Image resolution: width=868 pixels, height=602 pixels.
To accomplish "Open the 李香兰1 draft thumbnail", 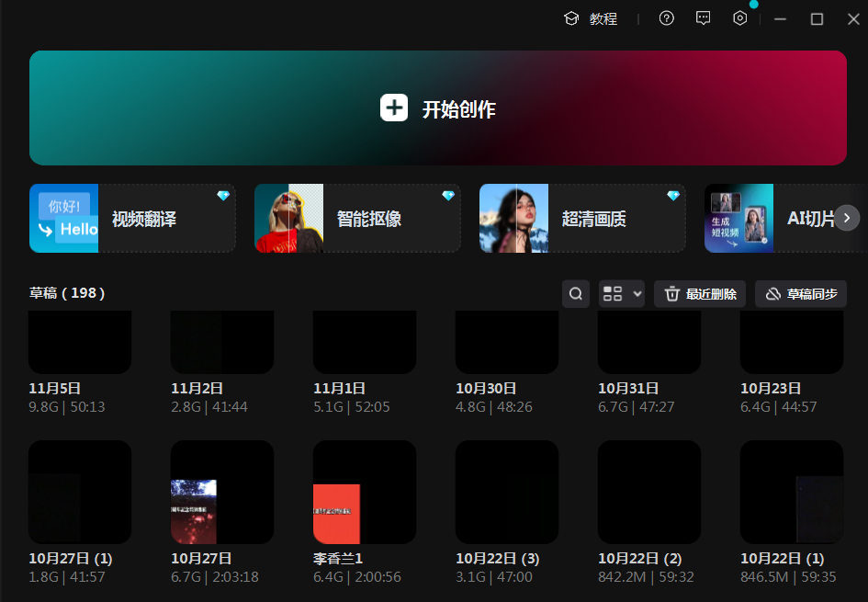I will coord(364,493).
